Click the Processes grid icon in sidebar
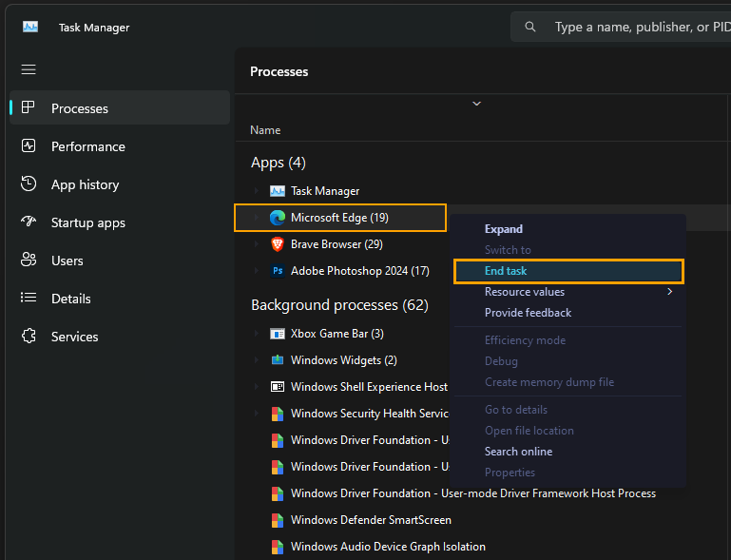Screen dimensions: 731x560 click(x=28, y=107)
